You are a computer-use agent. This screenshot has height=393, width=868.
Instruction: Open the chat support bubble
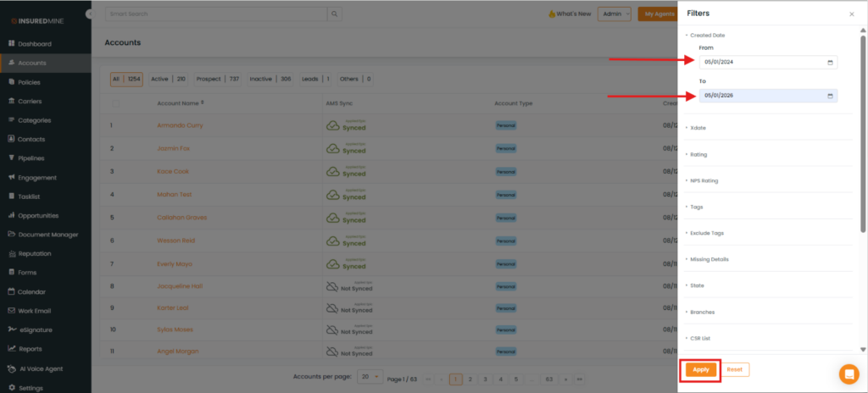tap(849, 374)
